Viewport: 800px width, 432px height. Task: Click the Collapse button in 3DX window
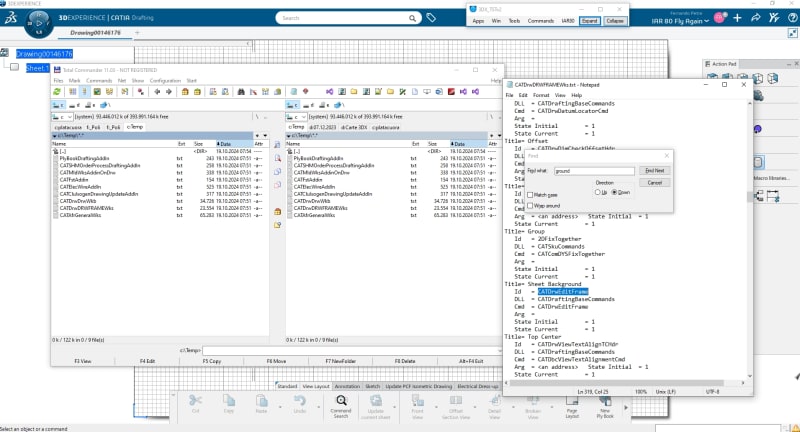coord(615,21)
